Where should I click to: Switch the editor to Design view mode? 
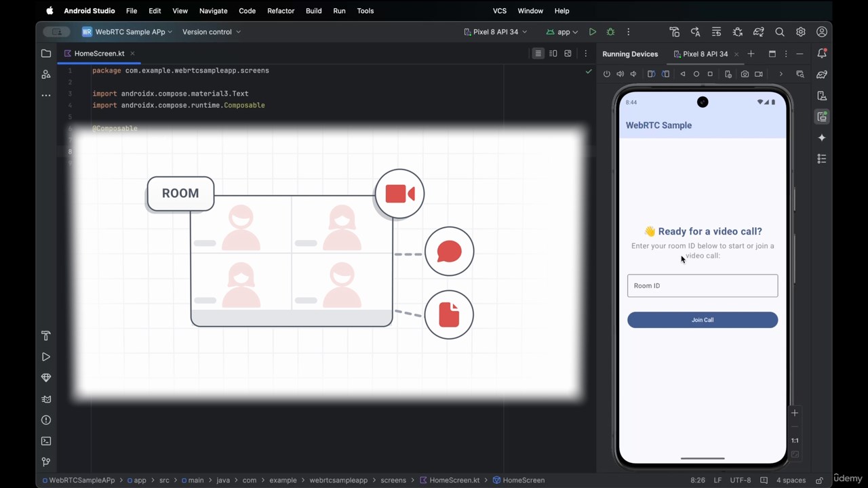pyautogui.click(x=568, y=54)
